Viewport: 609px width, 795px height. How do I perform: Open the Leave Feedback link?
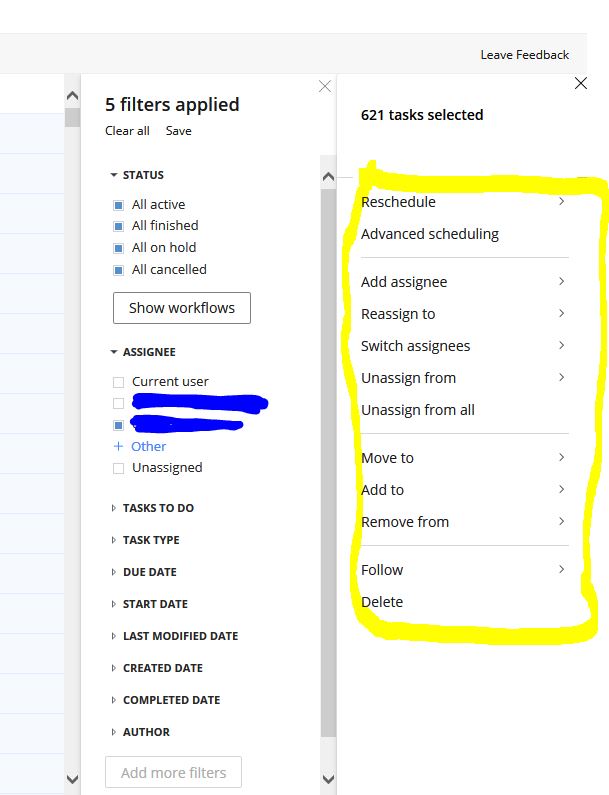524,55
